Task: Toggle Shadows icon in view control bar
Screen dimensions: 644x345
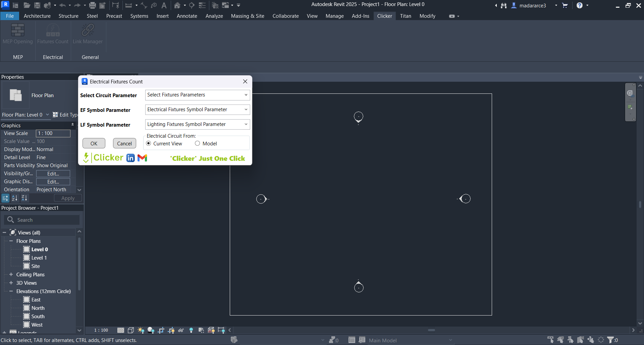Action: 151,330
